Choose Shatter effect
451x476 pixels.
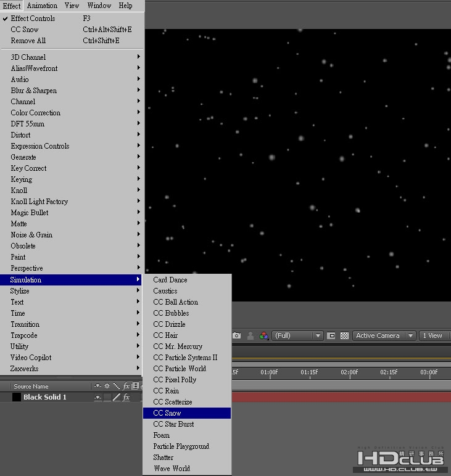click(187, 457)
